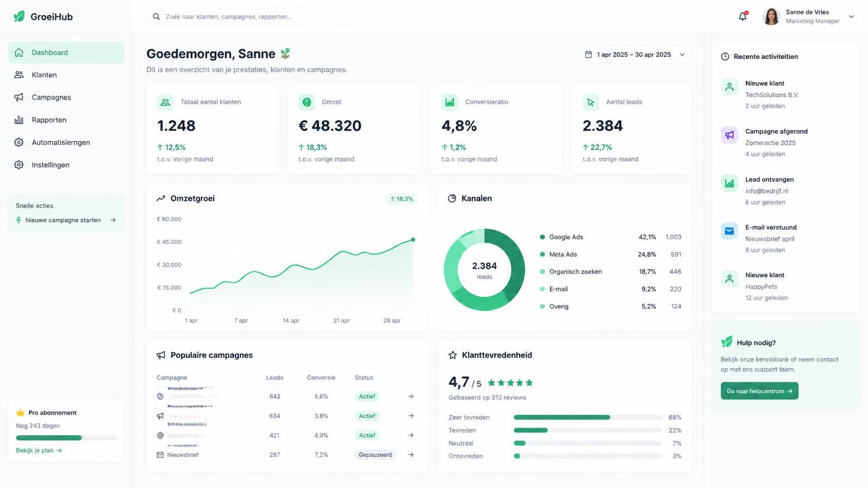
Task: Click the Recente activiteiten clock icon
Action: 725,57
